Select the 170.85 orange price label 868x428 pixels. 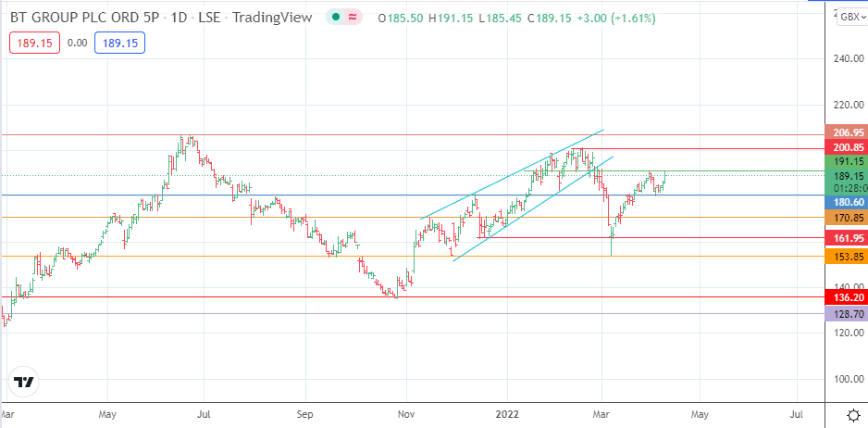(847, 218)
